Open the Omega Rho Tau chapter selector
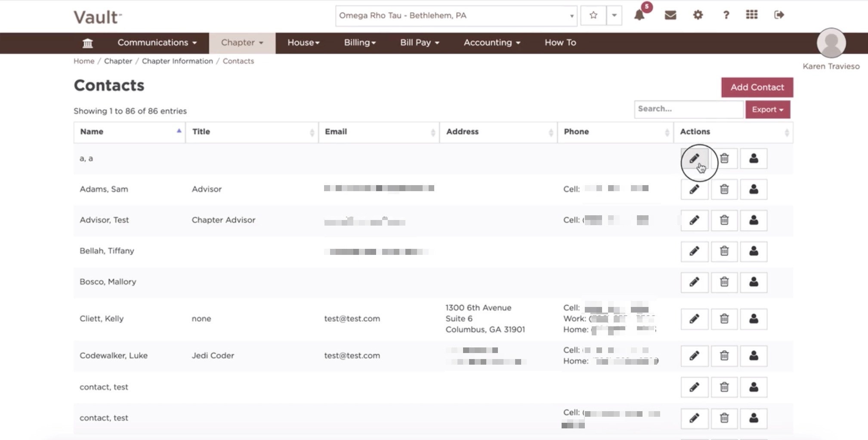The image size is (868, 440). [456, 16]
